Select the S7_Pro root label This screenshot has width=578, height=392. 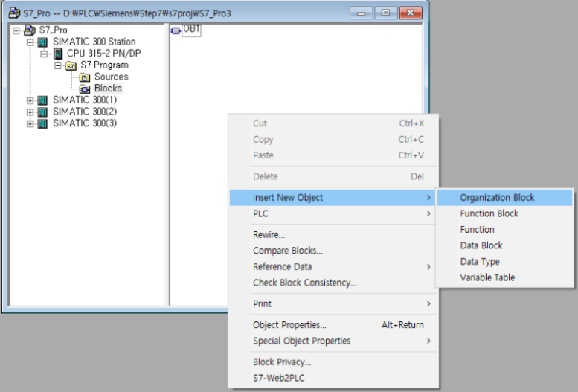point(53,30)
